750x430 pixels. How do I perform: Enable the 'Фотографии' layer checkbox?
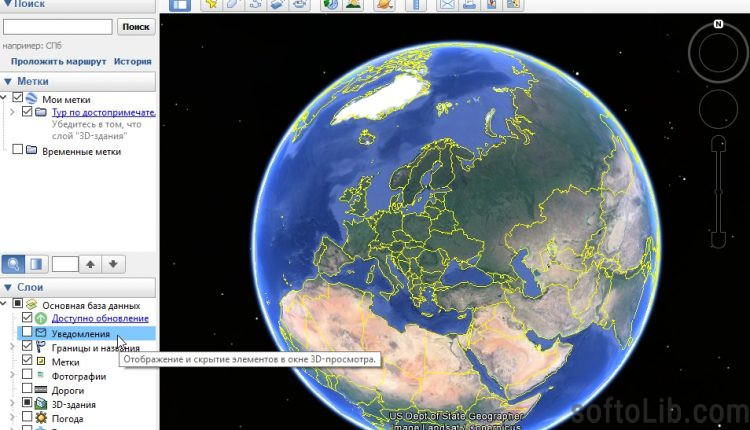tap(27, 374)
